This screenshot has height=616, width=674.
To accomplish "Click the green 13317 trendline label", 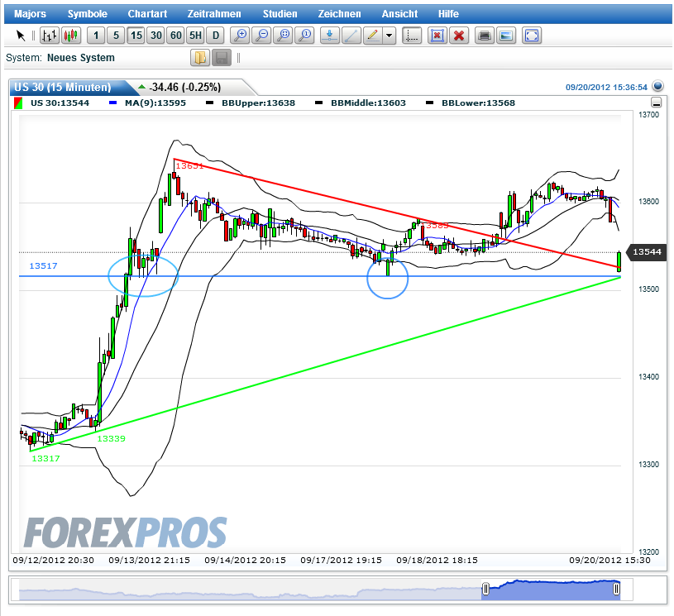I will pyautogui.click(x=45, y=459).
